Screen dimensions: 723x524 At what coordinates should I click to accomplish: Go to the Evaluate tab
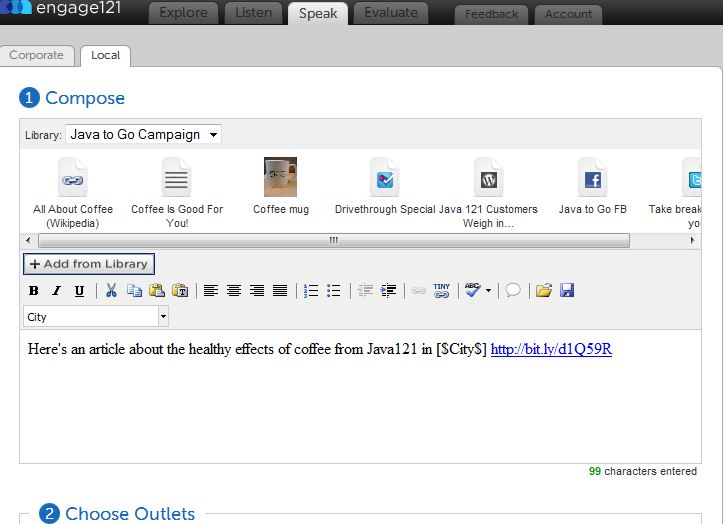[391, 13]
